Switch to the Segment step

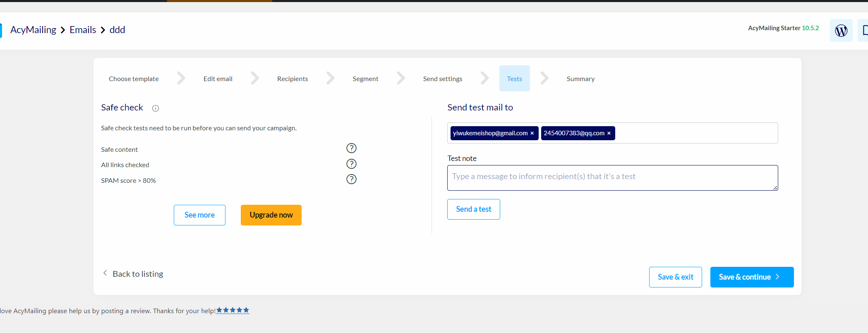click(x=365, y=79)
